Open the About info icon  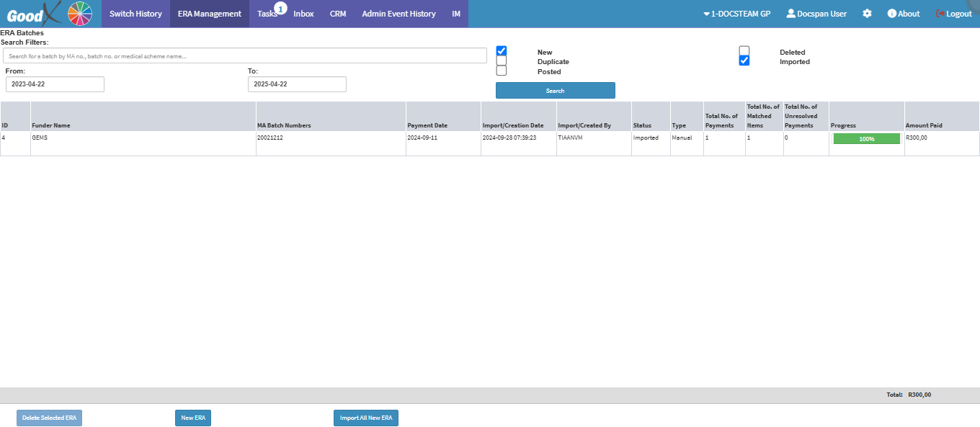[x=891, y=14]
